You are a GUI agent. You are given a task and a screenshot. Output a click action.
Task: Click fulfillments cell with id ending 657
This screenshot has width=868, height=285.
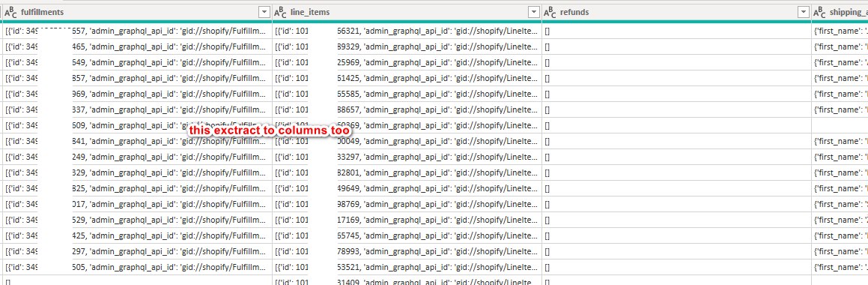coord(137,31)
